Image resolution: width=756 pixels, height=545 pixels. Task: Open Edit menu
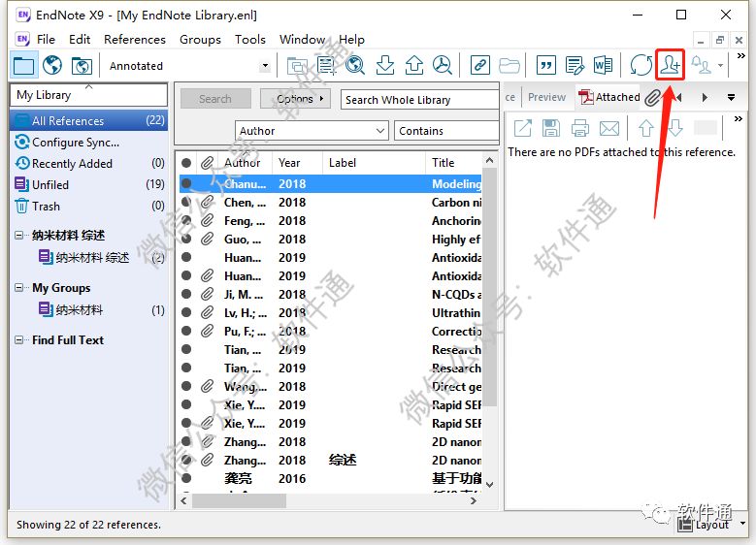[x=80, y=40]
